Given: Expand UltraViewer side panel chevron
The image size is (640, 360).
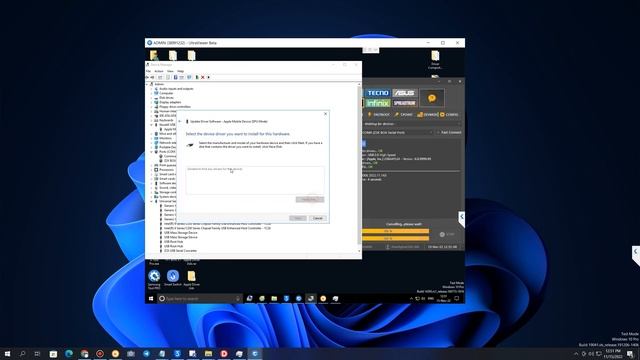Looking at the screenshot, I should point(461,217).
